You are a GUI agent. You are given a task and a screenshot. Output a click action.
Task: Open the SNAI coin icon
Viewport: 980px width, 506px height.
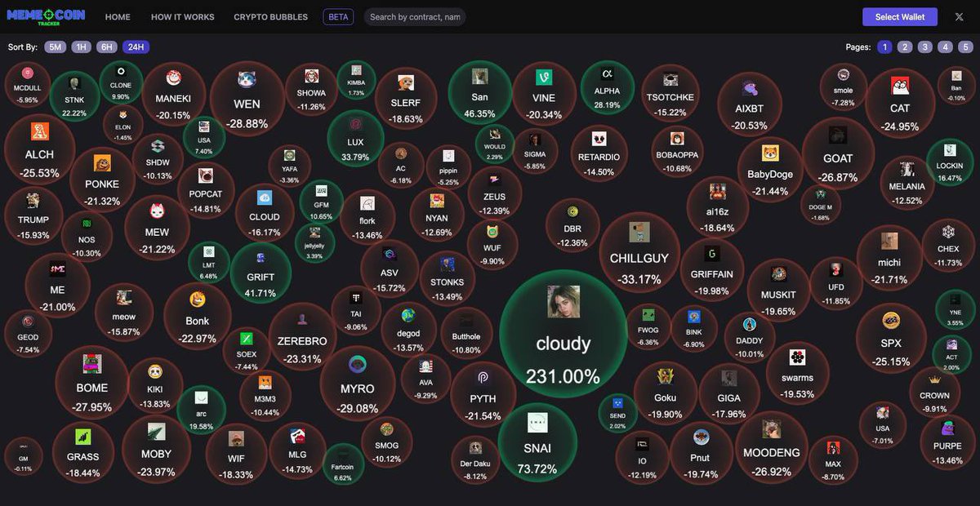(537, 423)
